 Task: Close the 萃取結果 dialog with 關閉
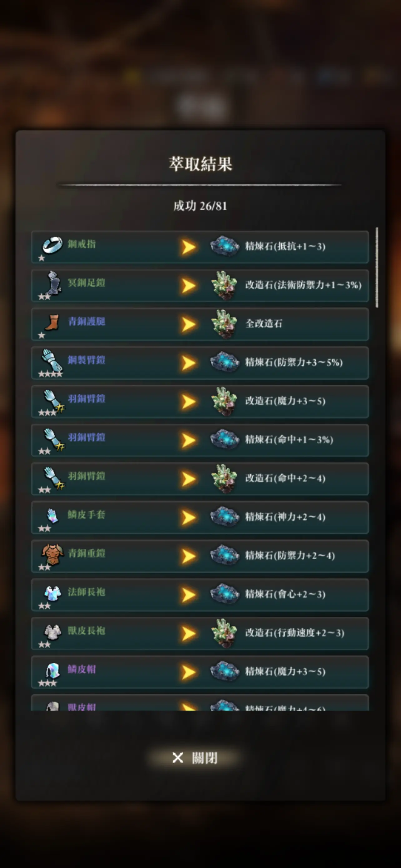[x=195, y=758]
